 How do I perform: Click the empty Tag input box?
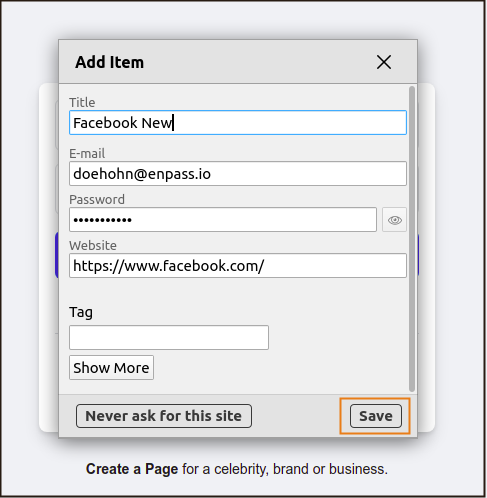169,338
